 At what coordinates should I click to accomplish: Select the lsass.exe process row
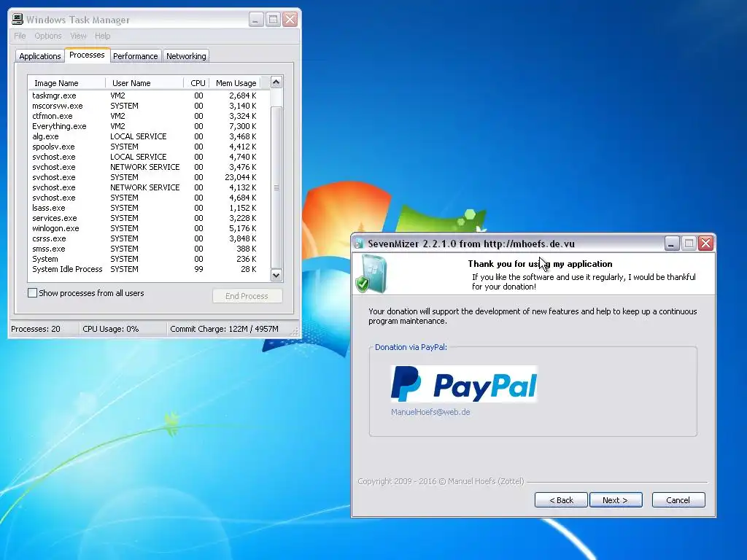tap(149, 208)
